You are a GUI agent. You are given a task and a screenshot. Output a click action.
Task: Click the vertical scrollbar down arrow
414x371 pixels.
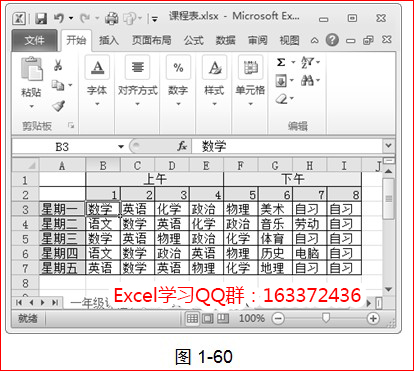tap(388, 289)
